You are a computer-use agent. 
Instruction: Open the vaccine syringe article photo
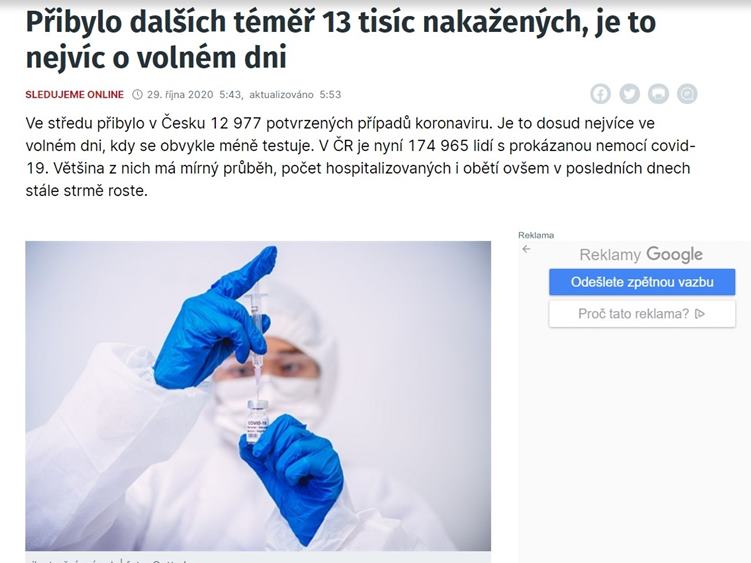[258, 396]
